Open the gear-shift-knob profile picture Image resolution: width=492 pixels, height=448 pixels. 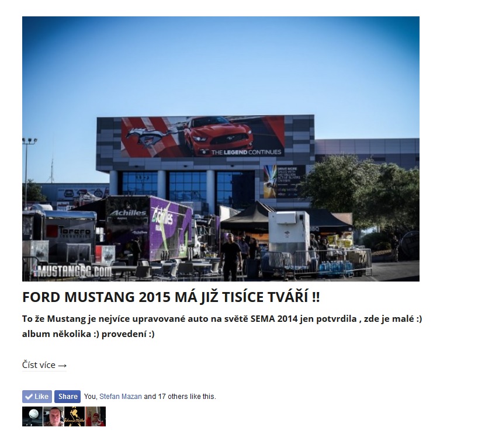tap(32, 416)
